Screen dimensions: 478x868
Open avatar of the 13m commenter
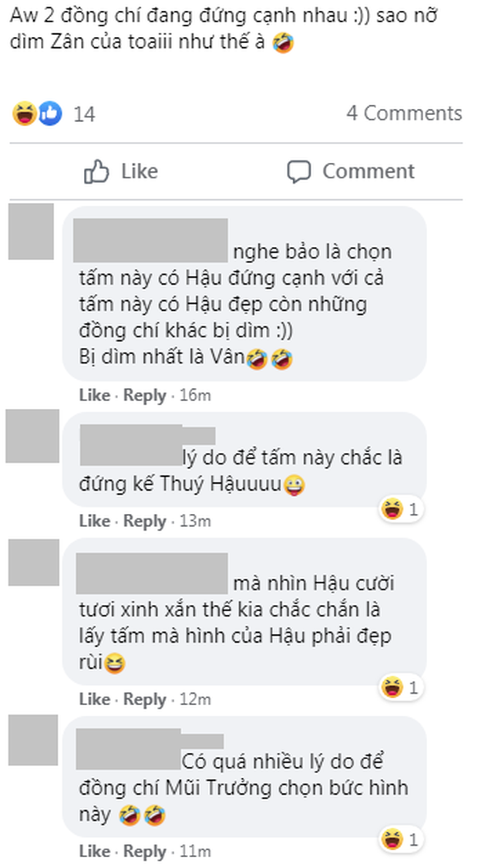(x=32, y=436)
